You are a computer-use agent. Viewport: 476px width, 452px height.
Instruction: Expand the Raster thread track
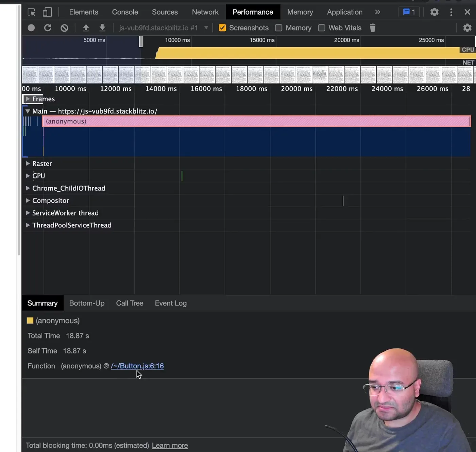[x=28, y=163]
